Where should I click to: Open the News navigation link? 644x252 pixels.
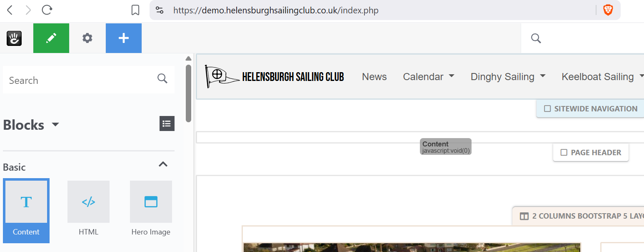[x=374, y=77]
